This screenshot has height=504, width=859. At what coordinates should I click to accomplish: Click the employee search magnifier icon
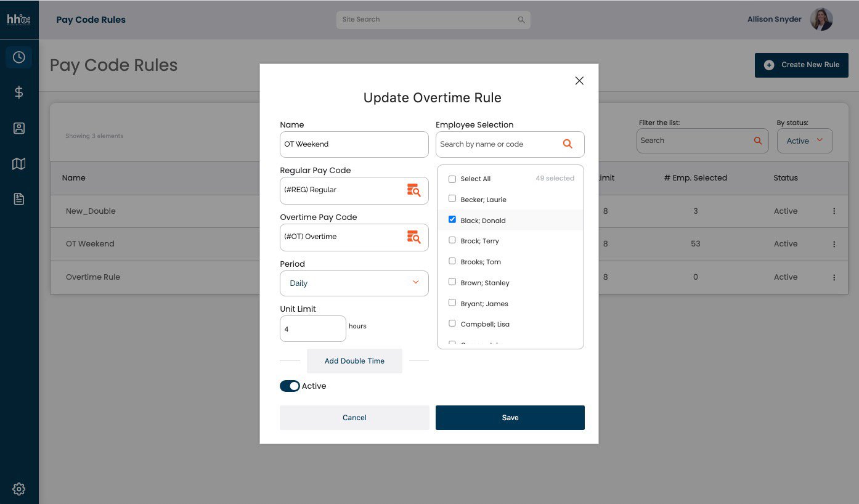pyautogui.click(x=568, y=144)
